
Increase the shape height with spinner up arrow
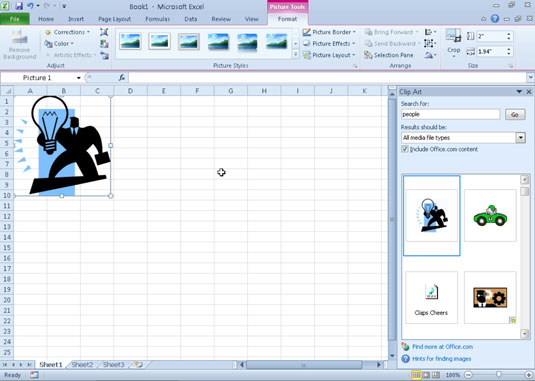(509, 34)
